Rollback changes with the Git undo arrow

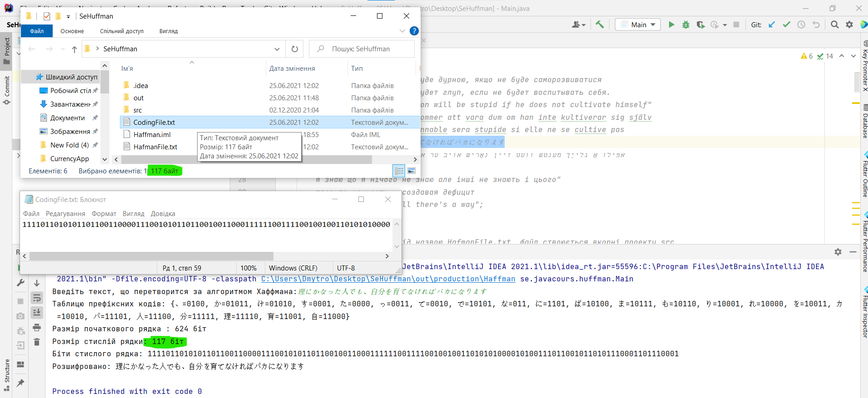tap(816, 25)
